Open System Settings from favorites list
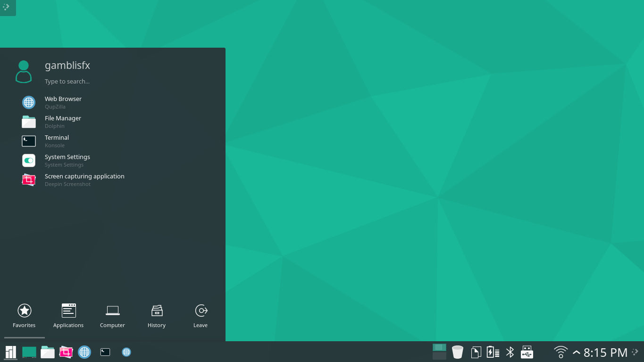The image size is (644, 362). 67,160
